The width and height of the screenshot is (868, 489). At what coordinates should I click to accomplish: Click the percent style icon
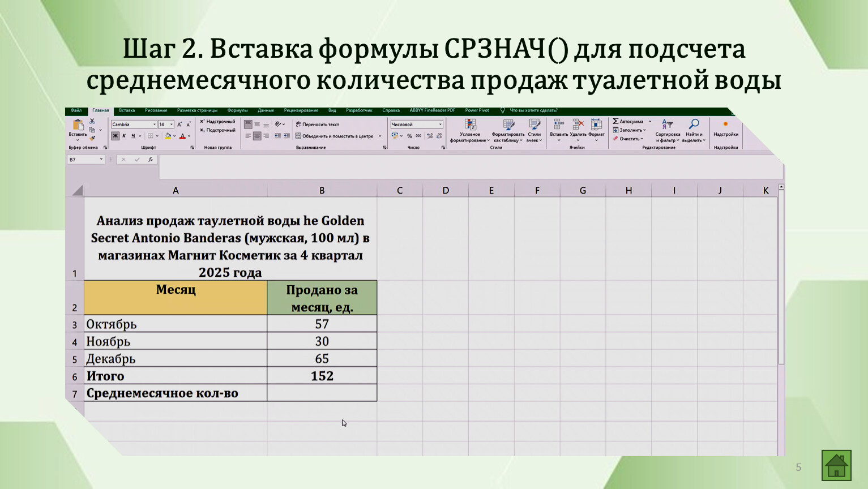409,136
